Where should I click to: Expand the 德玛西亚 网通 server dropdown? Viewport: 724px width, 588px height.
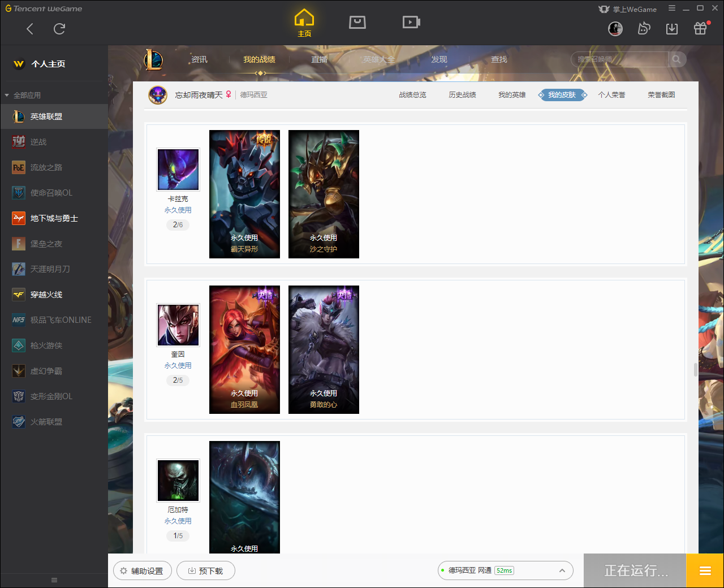pos(562,570)
